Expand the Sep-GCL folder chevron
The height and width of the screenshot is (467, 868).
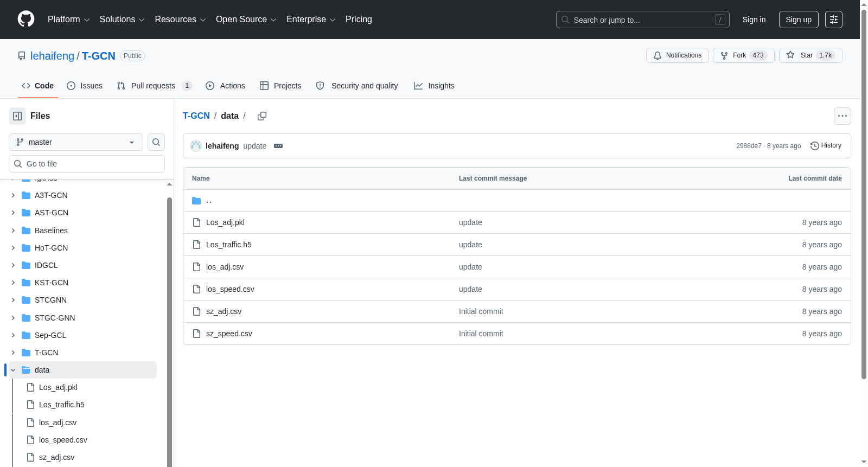click(13, 335)
